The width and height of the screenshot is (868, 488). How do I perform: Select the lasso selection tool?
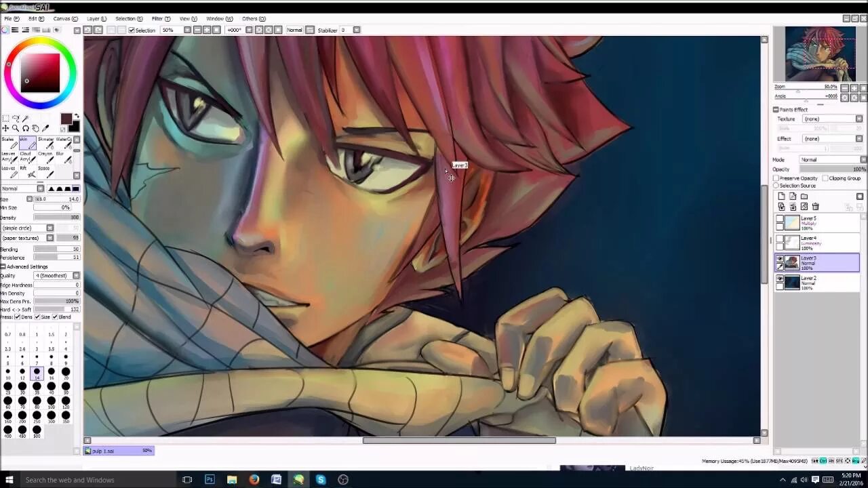point(16,118)
